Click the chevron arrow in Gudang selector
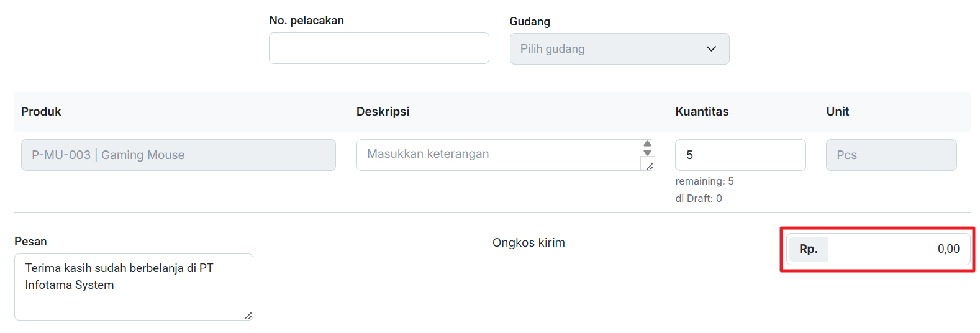Viewport: 980px width, 333px height. (711, 49)
